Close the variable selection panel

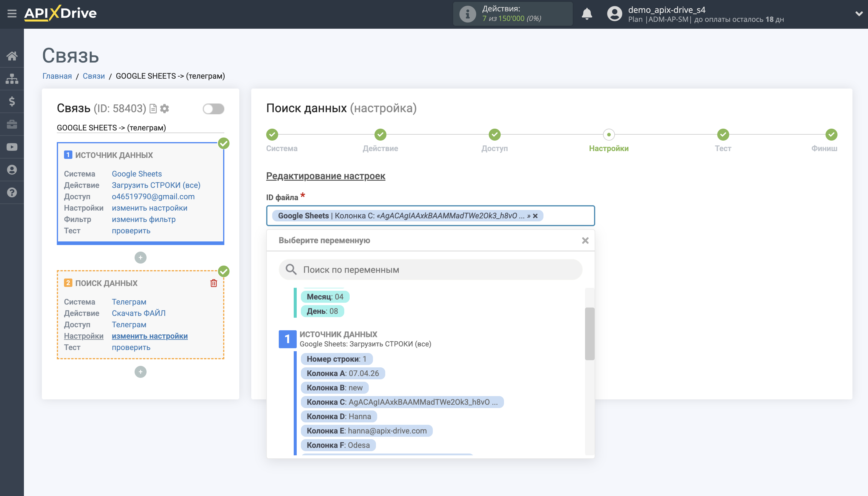pos(585,241)
